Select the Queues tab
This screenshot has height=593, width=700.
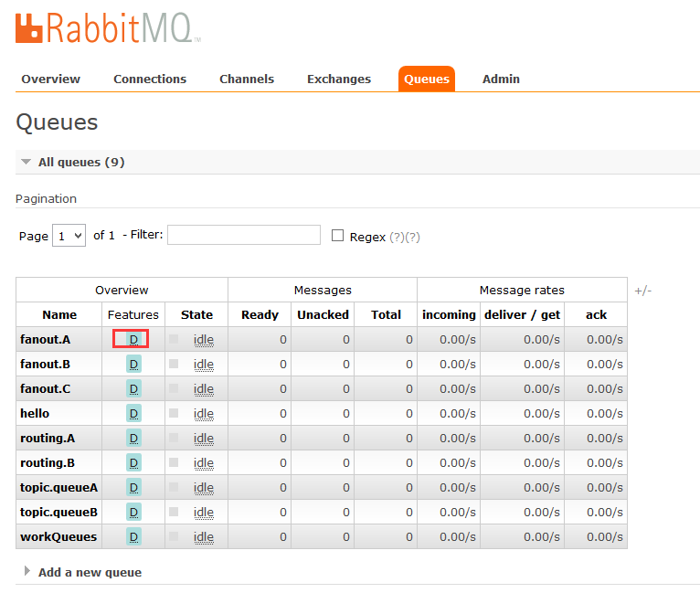[427, 79]
